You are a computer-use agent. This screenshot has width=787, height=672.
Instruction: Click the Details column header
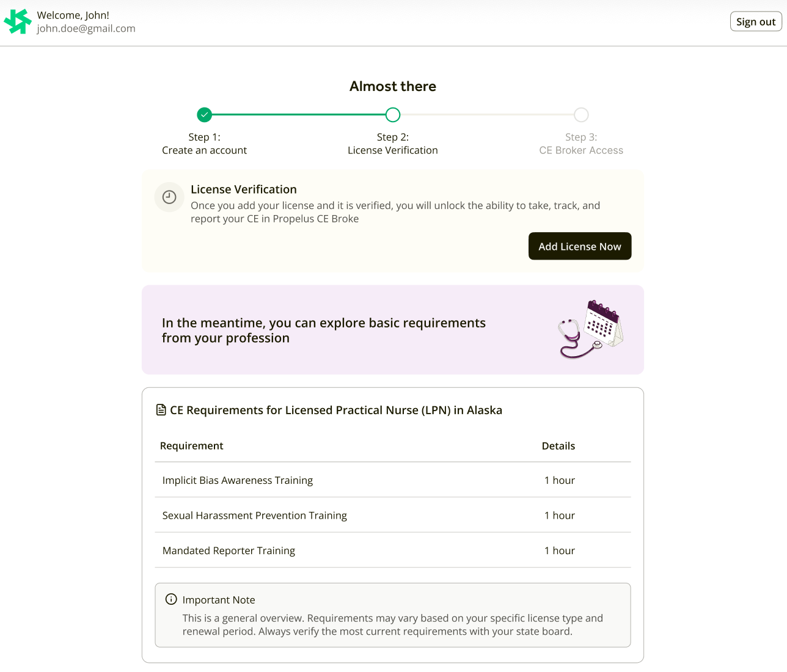pyautogui.click(x=558, y=446)
